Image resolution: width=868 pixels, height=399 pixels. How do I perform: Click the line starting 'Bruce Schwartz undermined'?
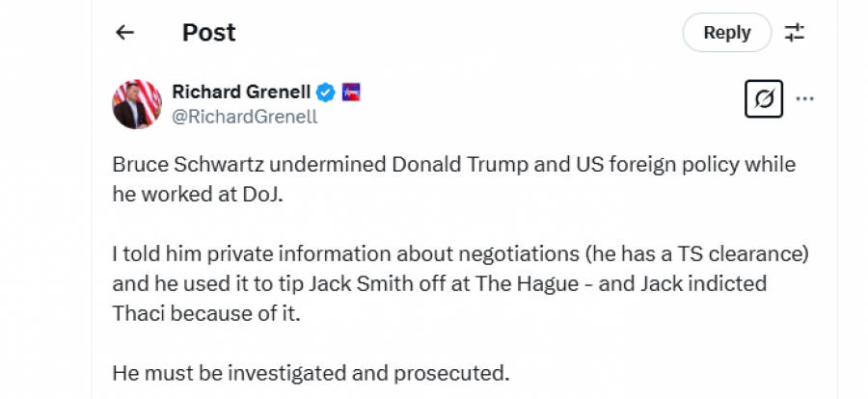point(454,164)
